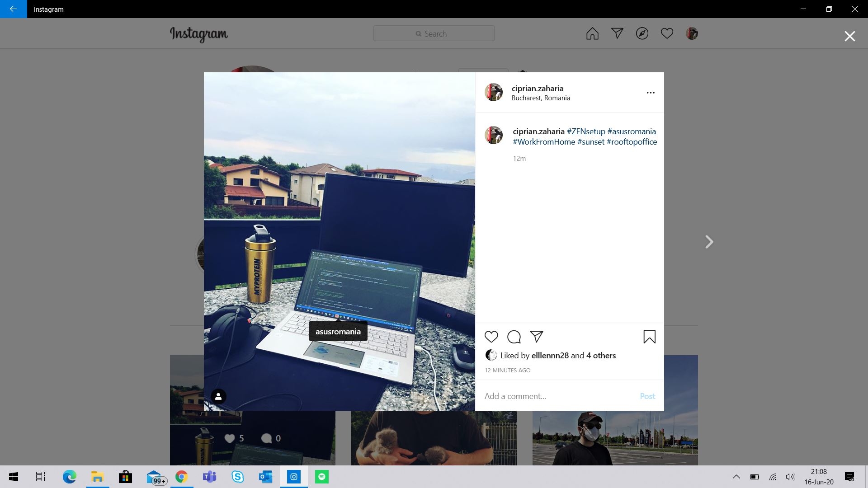The width and height of the screenshot is (868, 488).
Task: Open direct messages icon in header
Action: (x=617, y=33)
